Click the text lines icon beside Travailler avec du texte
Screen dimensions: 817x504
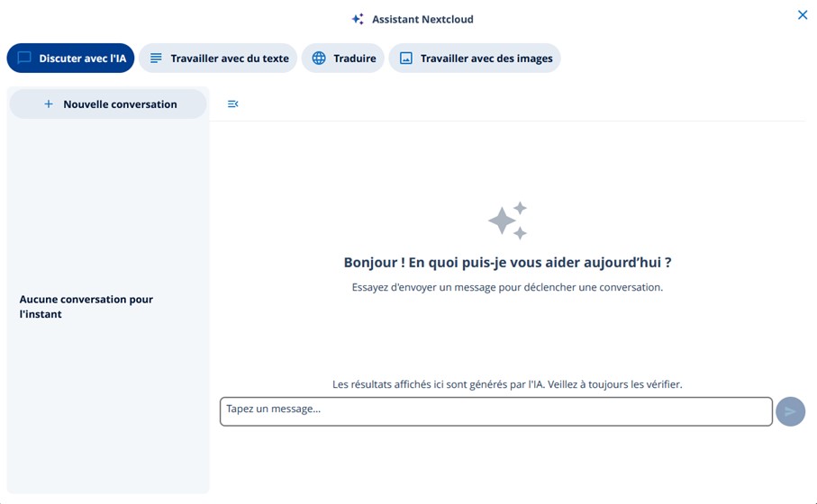tap(156, 58)
